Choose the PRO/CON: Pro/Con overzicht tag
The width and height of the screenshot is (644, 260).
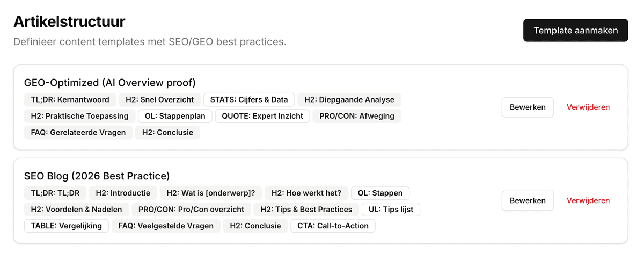pyautogui.click(x=191, y=210)
